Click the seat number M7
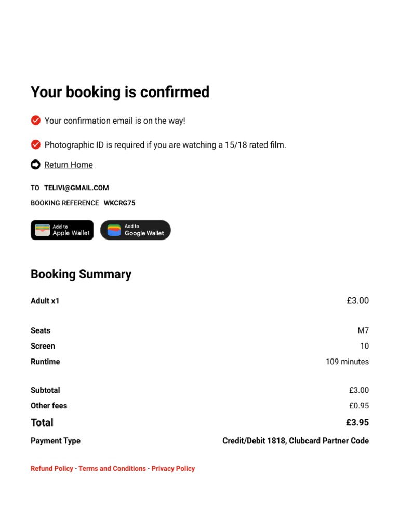 pos(363,330)
